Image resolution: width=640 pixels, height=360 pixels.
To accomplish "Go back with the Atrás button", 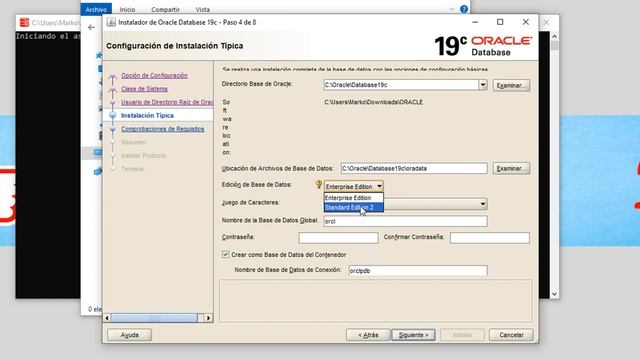I will click(368, 335).
